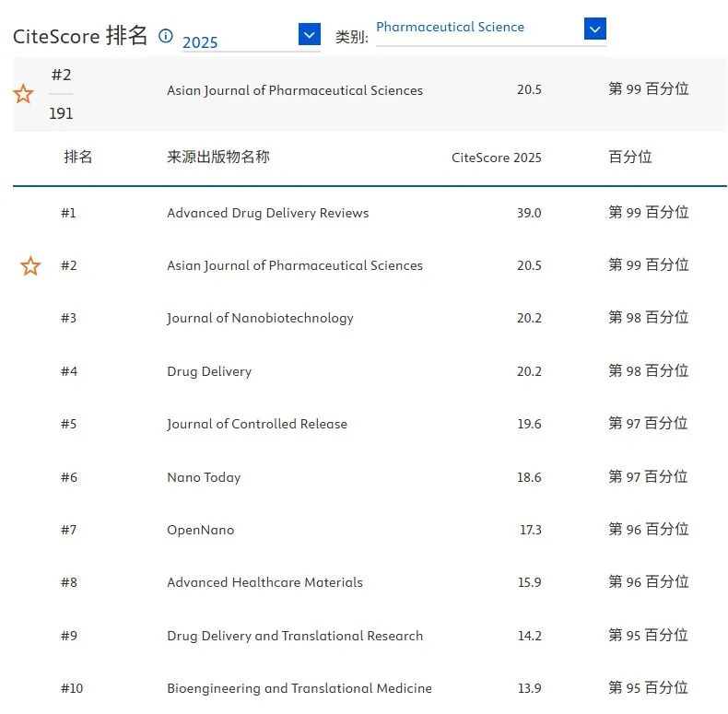Click the 第 96 百分位 for OpenNano
Image resolution: width=728 pixels, height=714 pixels.
coord(648,529)
